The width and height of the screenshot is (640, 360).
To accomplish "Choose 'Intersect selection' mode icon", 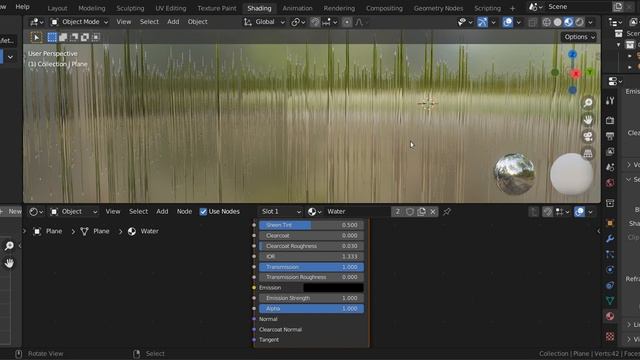I will coord(96,38).
